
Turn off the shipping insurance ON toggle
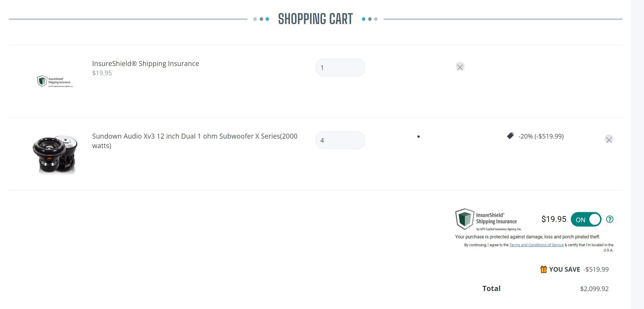tap(586, 220)
